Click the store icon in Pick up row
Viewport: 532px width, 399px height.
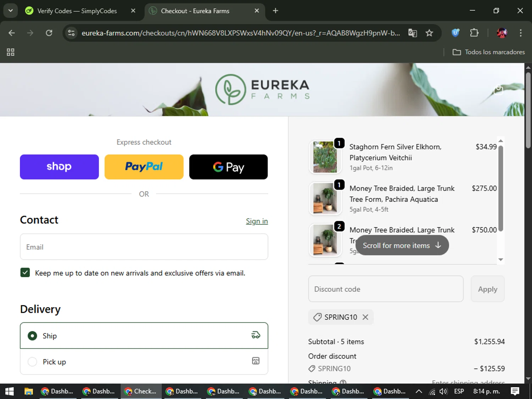(256, 361)
